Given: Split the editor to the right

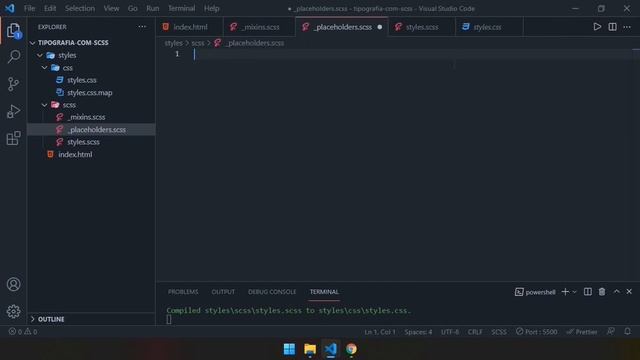Looking at the screenshot, I should coord(612,27).
